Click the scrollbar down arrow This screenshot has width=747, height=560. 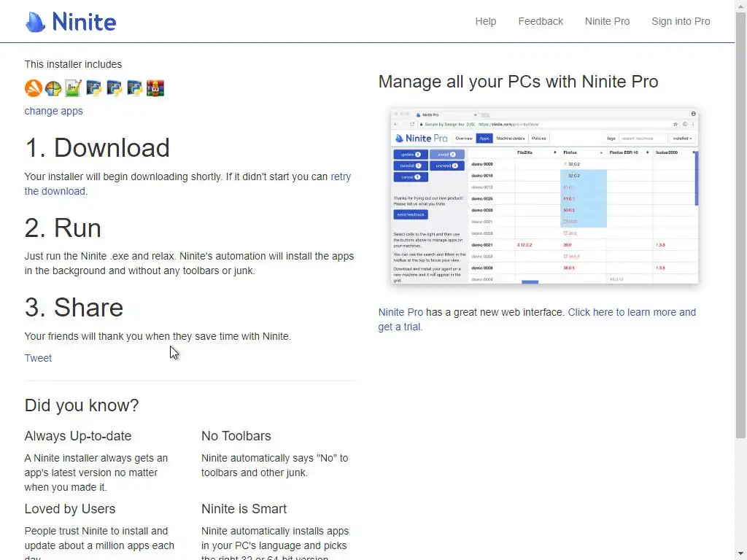(x=741, y=554)
